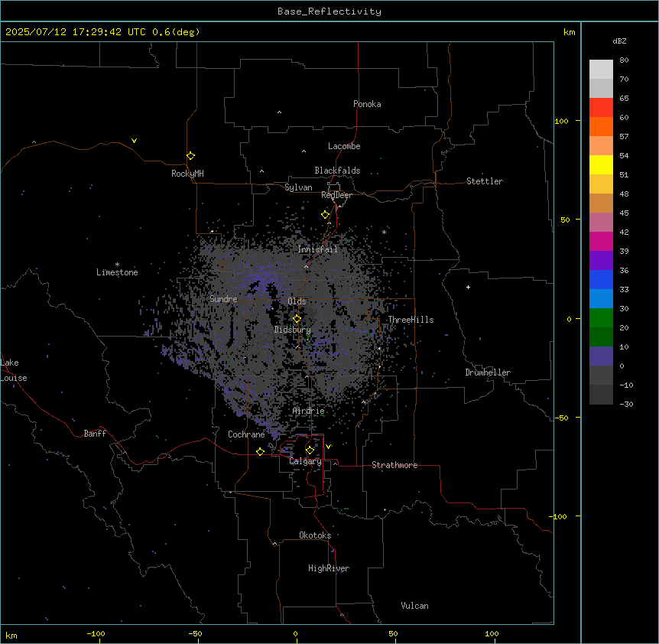Click the asterisk marker above Limestone

pyautogui.click(x=117, y=265)
